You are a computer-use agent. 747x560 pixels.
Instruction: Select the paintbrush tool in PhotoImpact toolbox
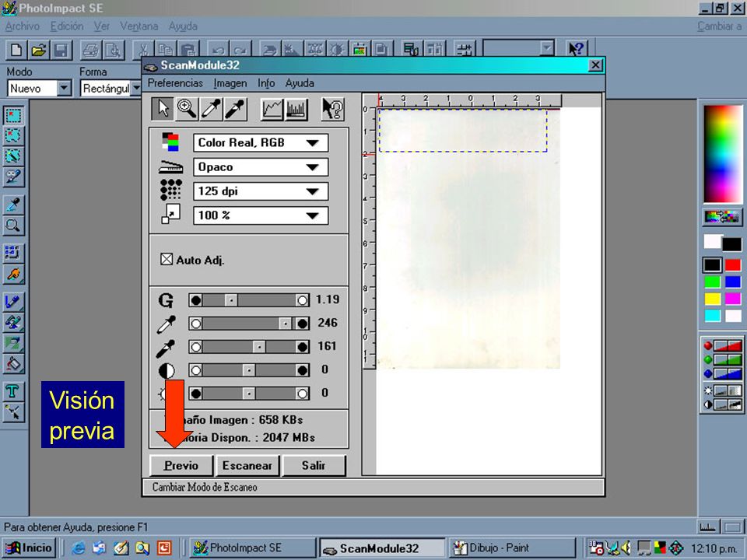click(x=13, y=302)
